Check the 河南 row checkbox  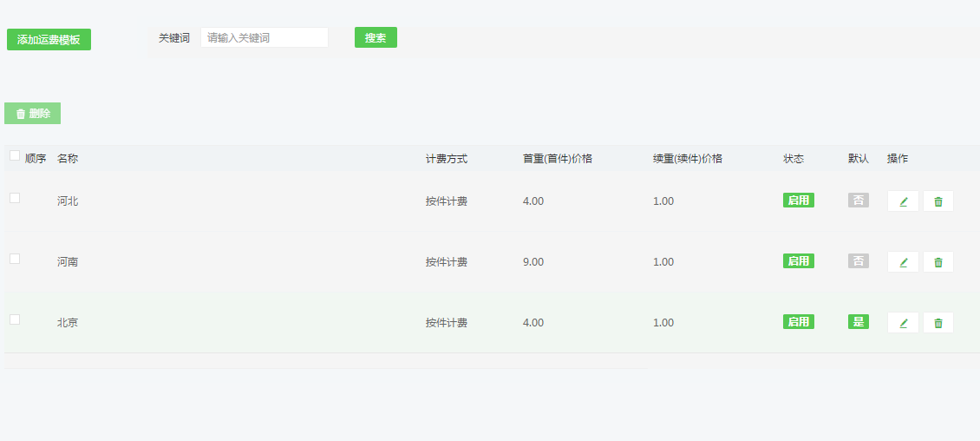coord(15,259)
